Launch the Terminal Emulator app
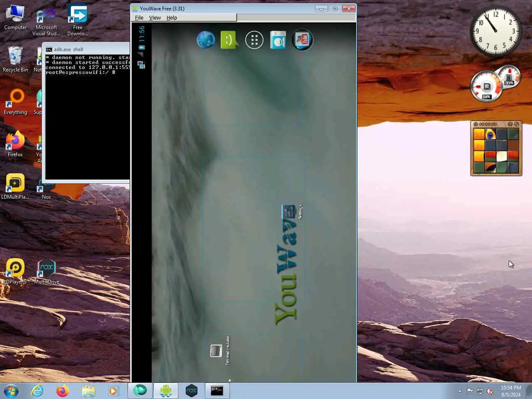The image size is (532, 399). pyautogui.click(x=219, y=351)
